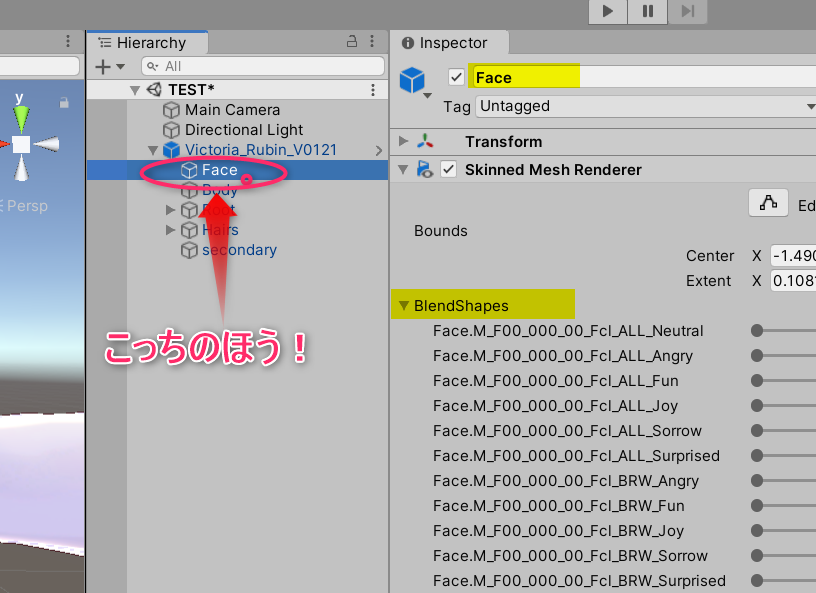Expand the Transform component

pyautogui.click(x=403, y=141)
